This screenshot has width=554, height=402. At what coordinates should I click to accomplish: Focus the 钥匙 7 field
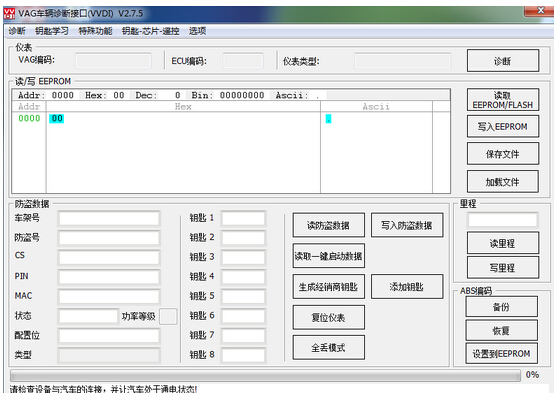pyautogui.click(x=243, y=336)
